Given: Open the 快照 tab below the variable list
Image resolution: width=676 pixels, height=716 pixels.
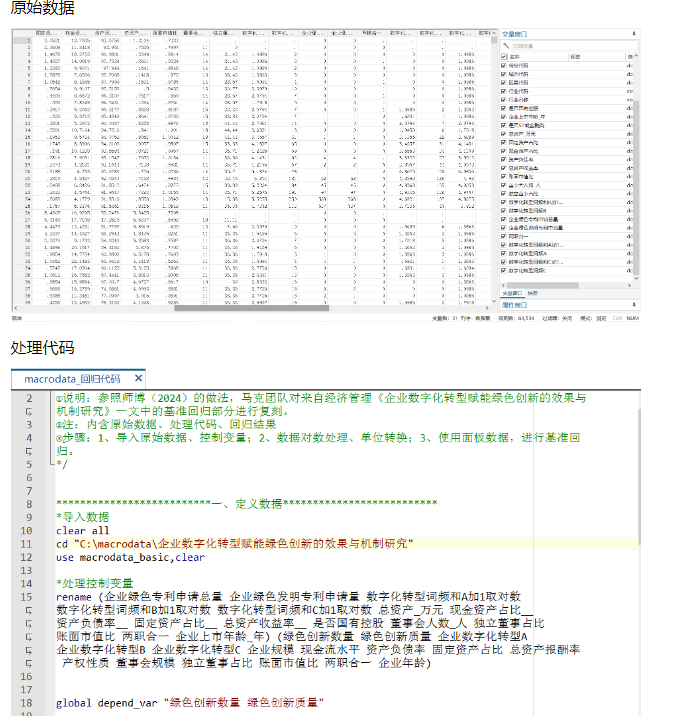Looking at the screenshot, I should tap(533, 293).
